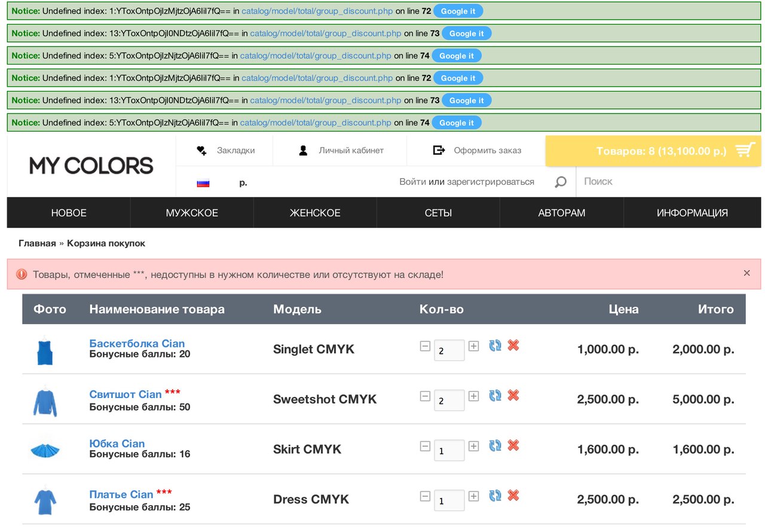Click the personal account person icon

click(303, 151)
